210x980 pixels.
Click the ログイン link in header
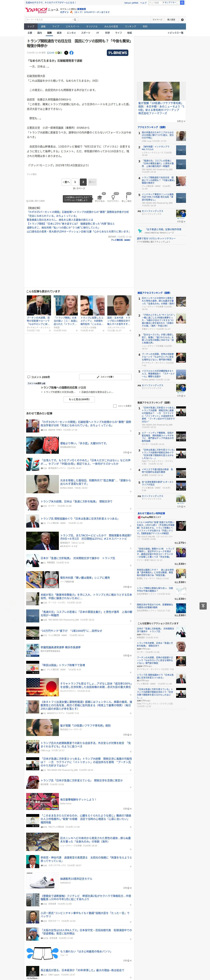coord(64,12)
